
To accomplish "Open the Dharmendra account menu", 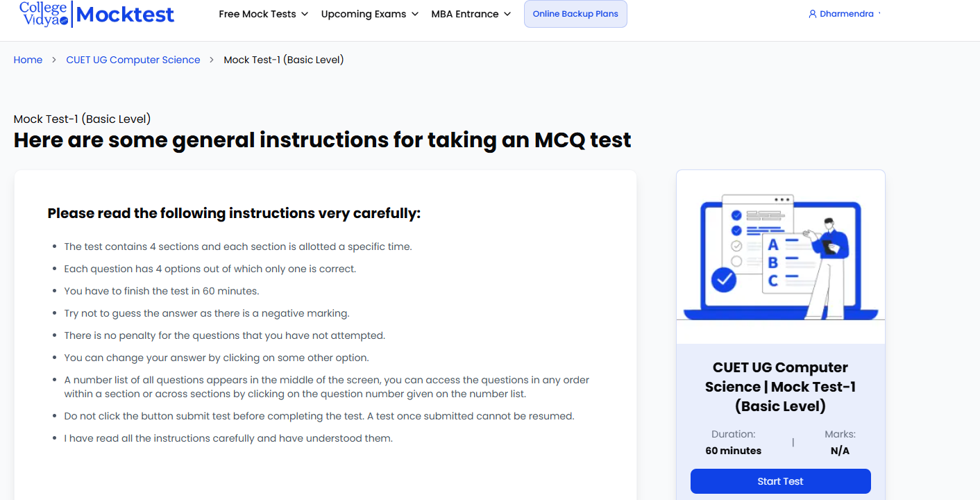I will click(846, 14).
